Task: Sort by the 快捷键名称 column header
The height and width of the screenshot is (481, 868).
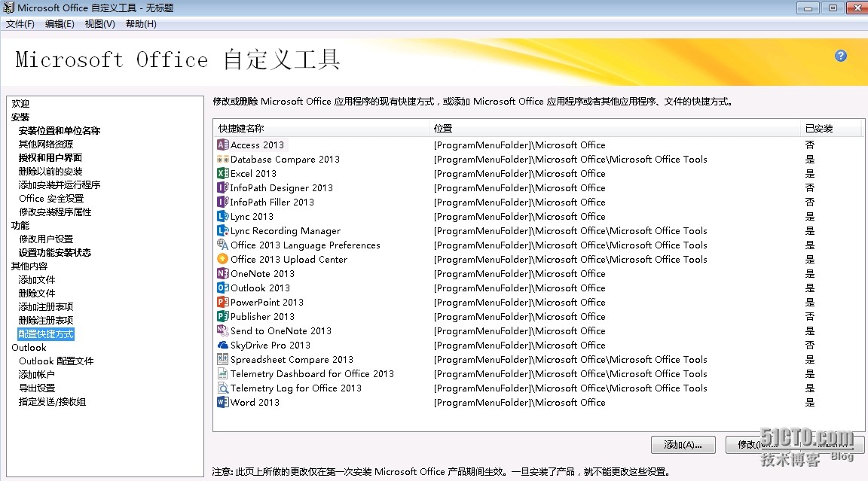Action: (321, 128)
